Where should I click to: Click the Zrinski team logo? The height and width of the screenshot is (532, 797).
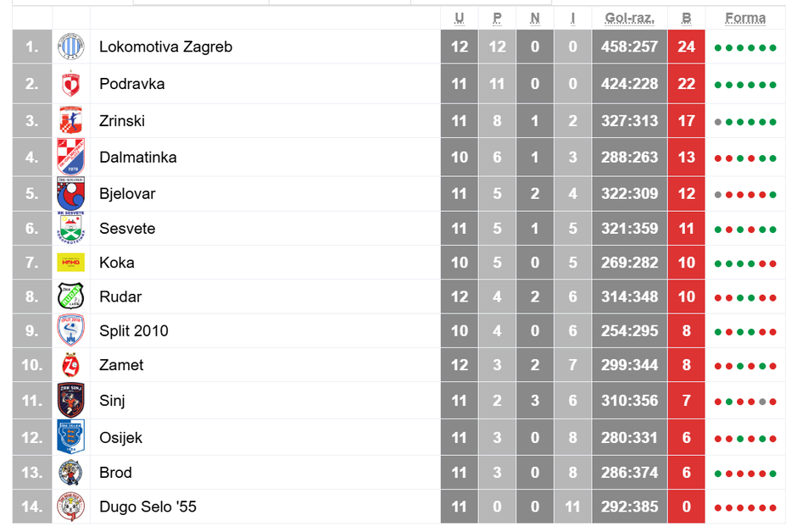coord(70,120)
